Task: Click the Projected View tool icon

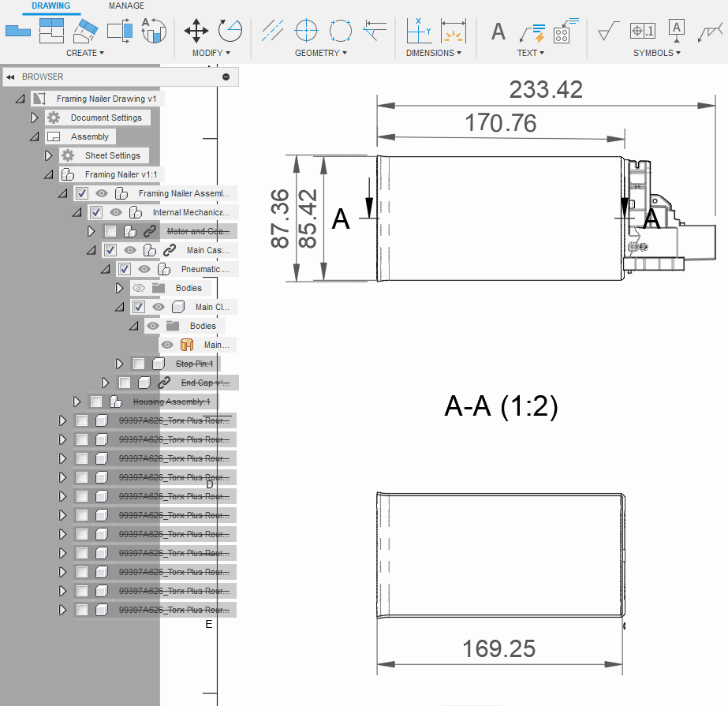Action: click(51, 31)
